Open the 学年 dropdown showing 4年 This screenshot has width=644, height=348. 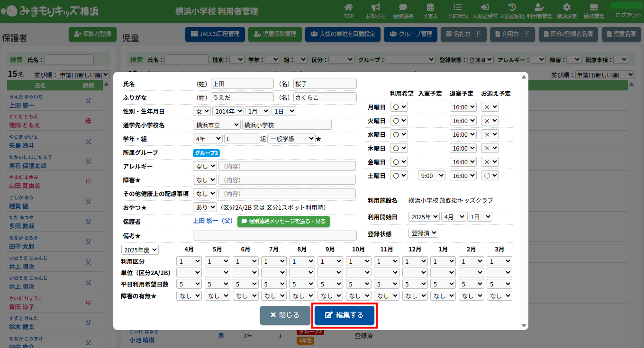(x=207, y=139)
